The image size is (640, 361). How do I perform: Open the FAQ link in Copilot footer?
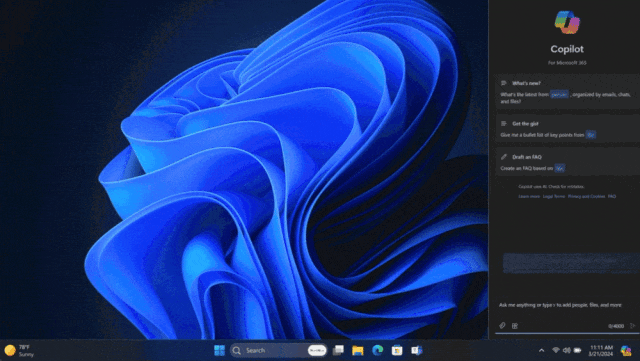coord(612,196)
